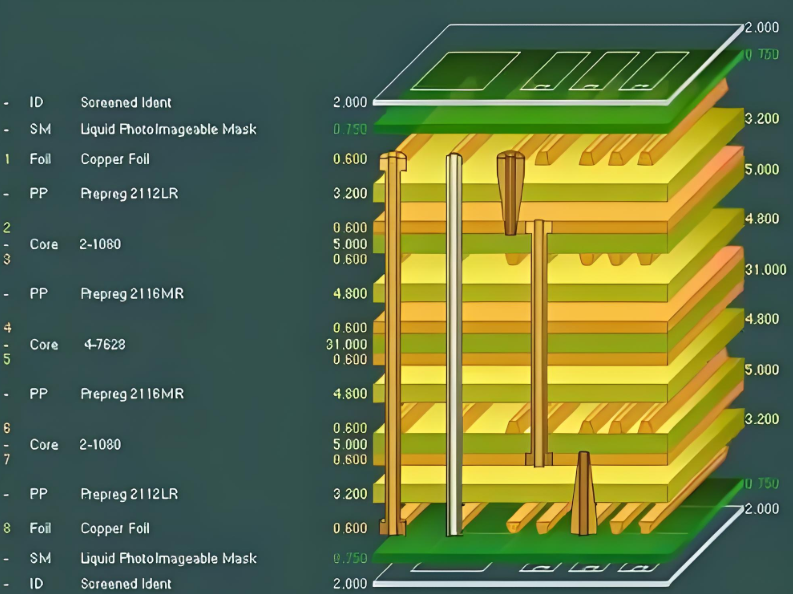Select 'Core' type in the 4-7628 row

(44, 345)
